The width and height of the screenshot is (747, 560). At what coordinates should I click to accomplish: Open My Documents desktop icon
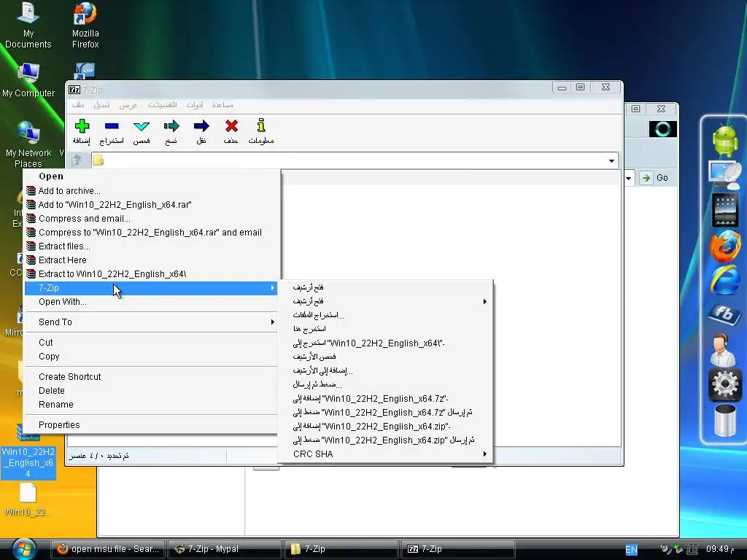28,26
